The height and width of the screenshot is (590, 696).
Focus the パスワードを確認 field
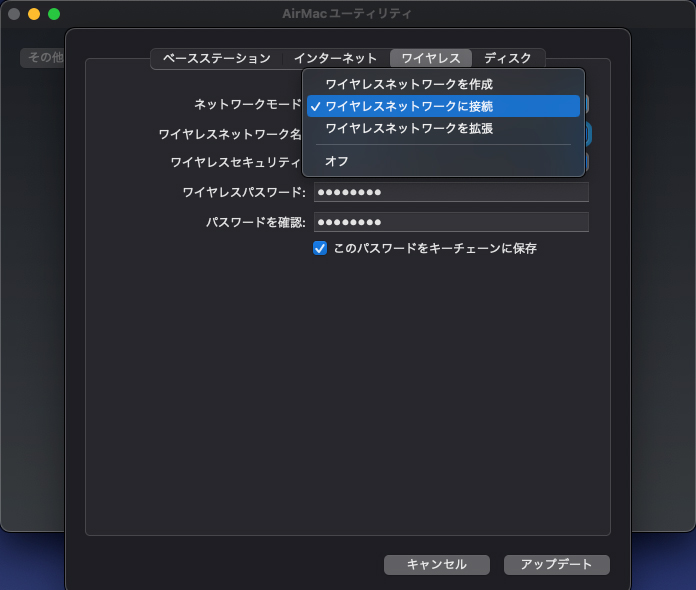pyautogui.click(x=451, y=222)
